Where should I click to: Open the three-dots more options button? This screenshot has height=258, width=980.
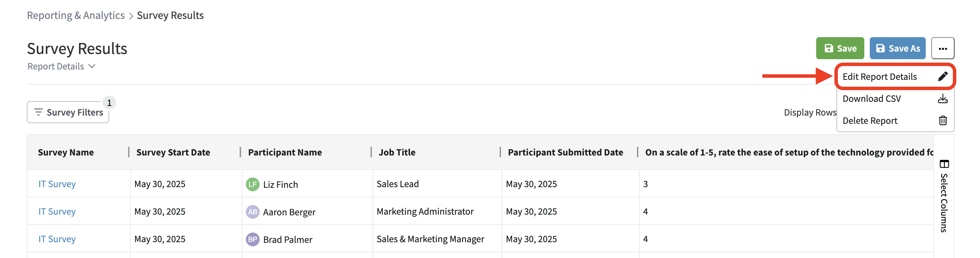click(942, 49)
